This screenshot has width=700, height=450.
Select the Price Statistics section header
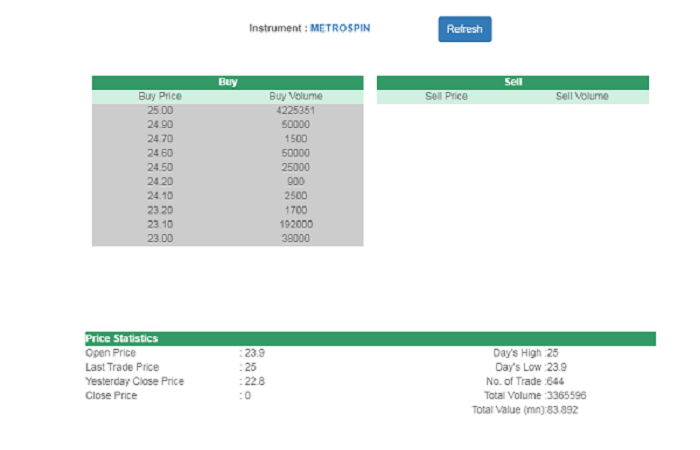[122, 339]
